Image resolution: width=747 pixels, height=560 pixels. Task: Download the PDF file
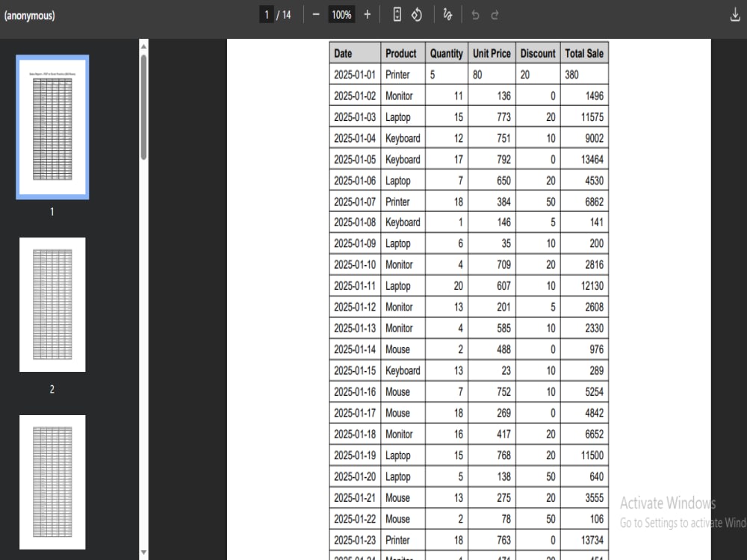click(735, 15)
